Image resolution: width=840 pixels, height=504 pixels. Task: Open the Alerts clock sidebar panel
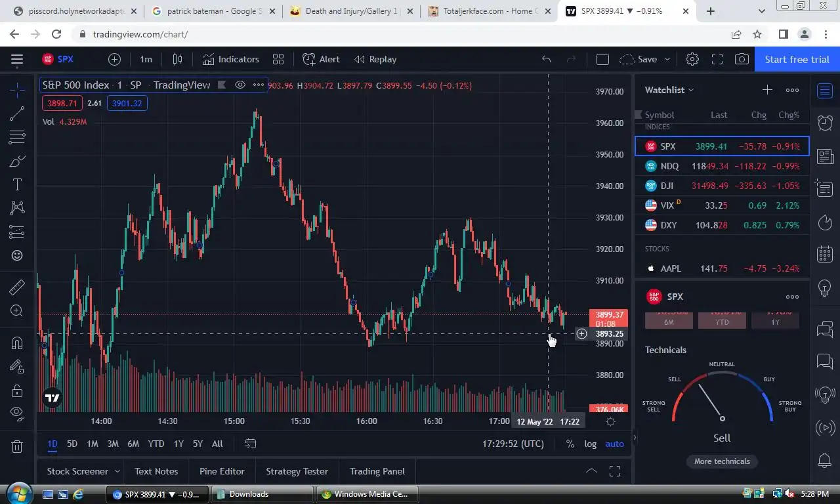pos(825,123)
